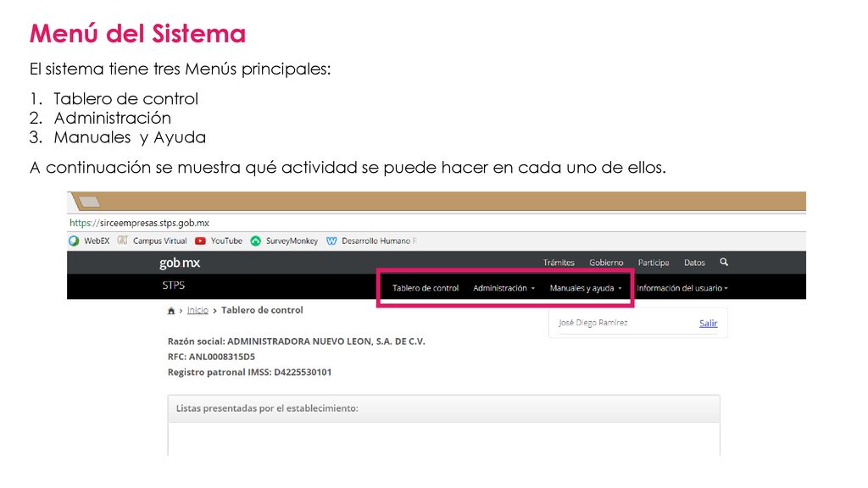
Task: Click the Menú del Sistema slide title
Action: coord(137,34)
